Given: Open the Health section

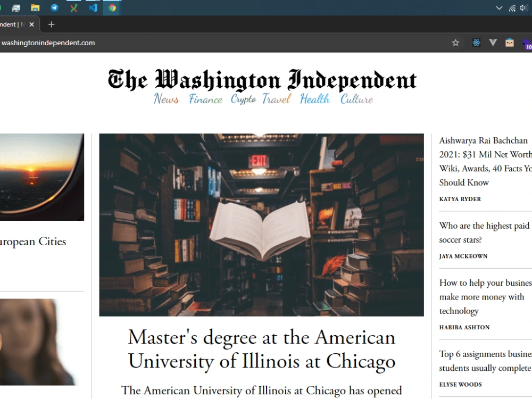Looking at the screenshot, I should tap(315, 99).
